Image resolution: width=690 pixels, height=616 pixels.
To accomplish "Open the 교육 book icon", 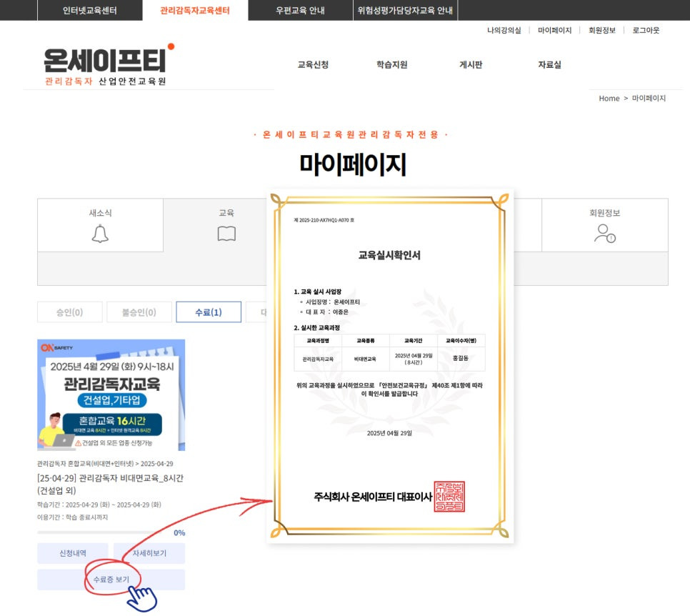I will tap(226, 234).
